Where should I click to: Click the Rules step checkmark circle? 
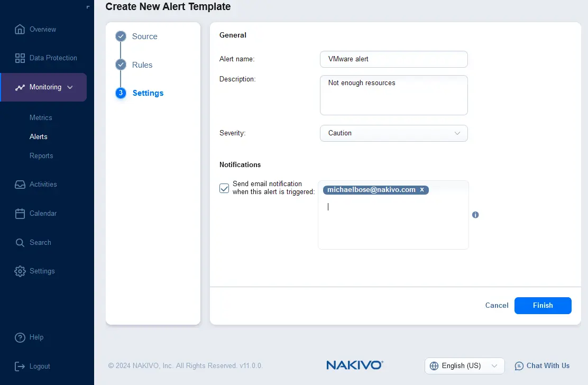[121, 65]
